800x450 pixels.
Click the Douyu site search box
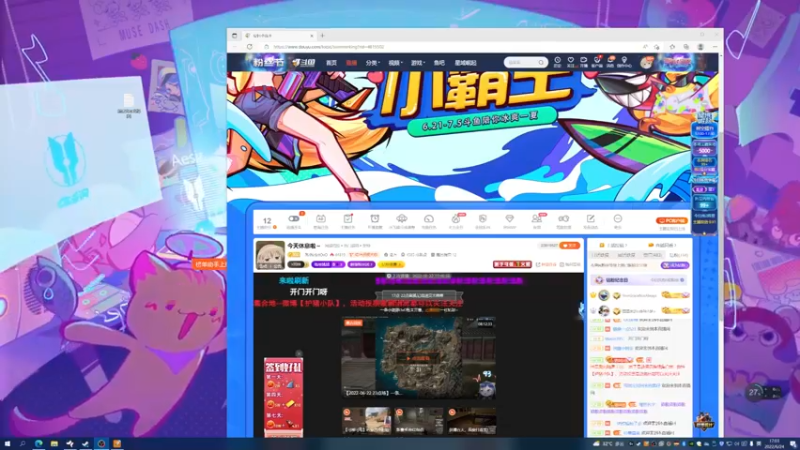pos(526,62)
